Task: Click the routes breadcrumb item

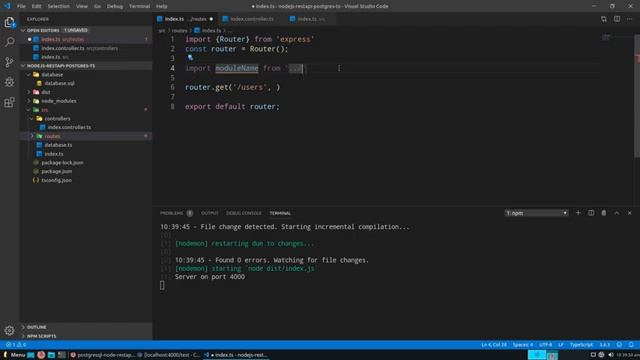Action: [179, 31]
